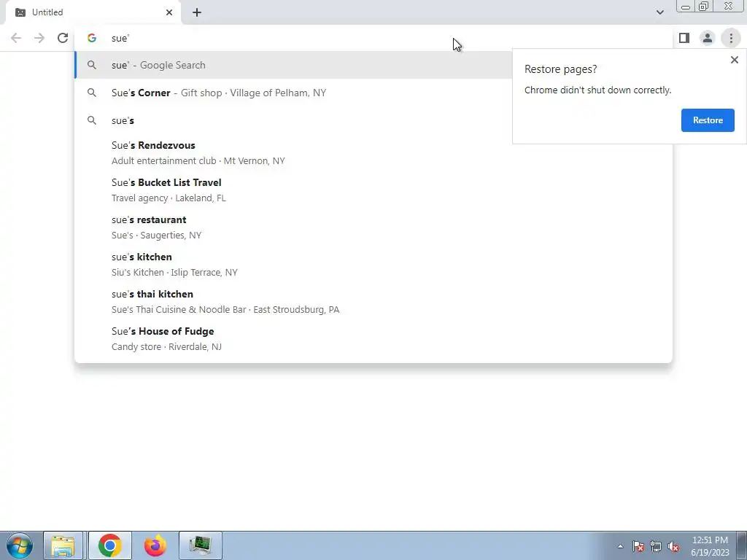Click the Show desktop strip
Viewport: 747px width, 560px height.
[x=742, y=545]
